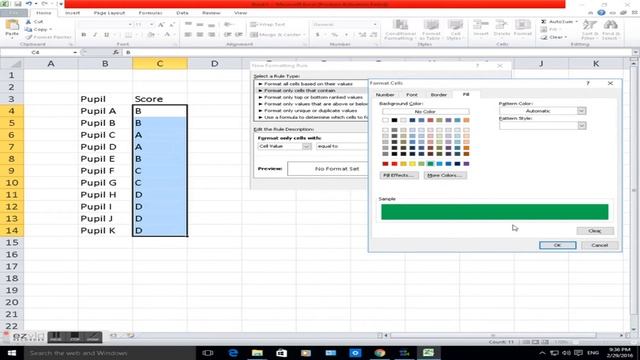This screenshot has width=640, height=360.
Task: Click Cancel in Format Cells dialog
Action: click(600, 245)
